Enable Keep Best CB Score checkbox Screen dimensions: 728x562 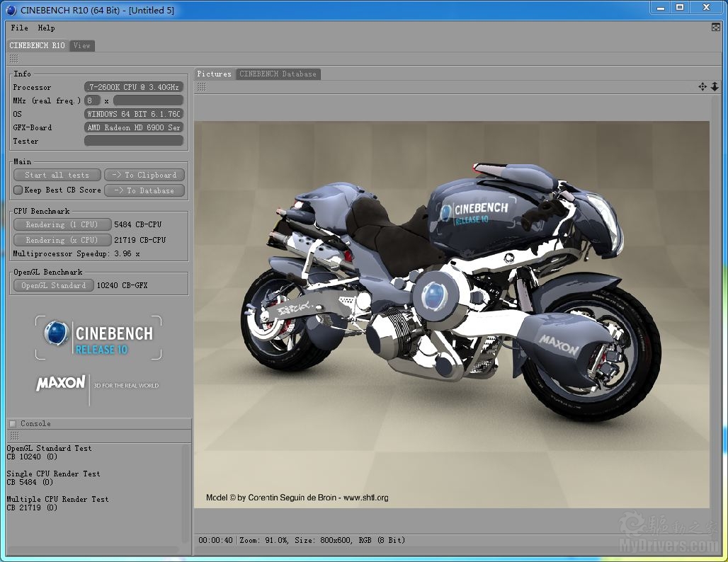(18, 190)
